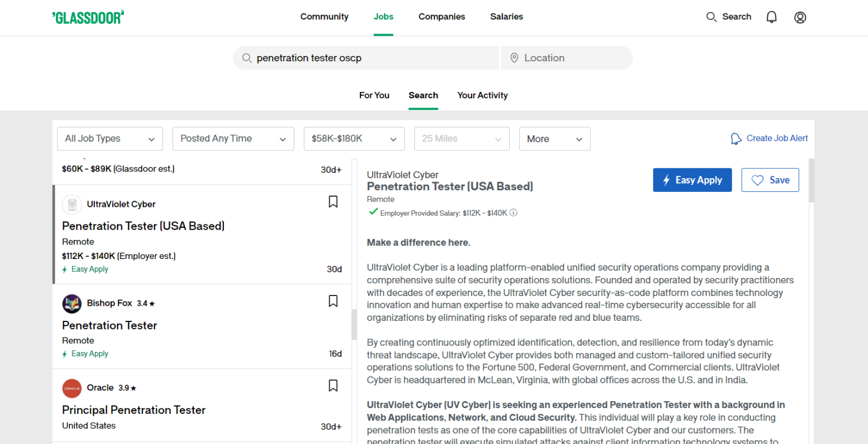Open the user profile icon
868x444 pixels.
800,17
